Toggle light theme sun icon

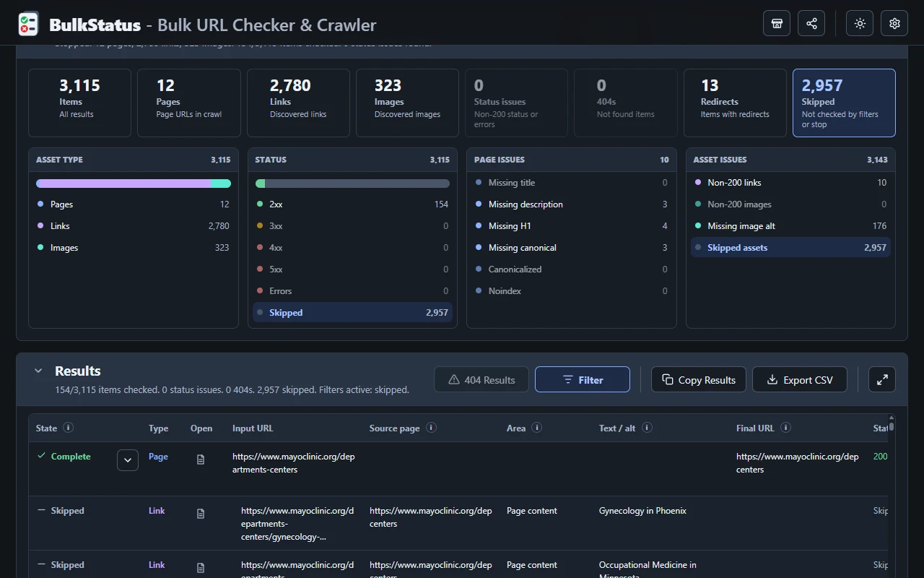pos(860,23)
